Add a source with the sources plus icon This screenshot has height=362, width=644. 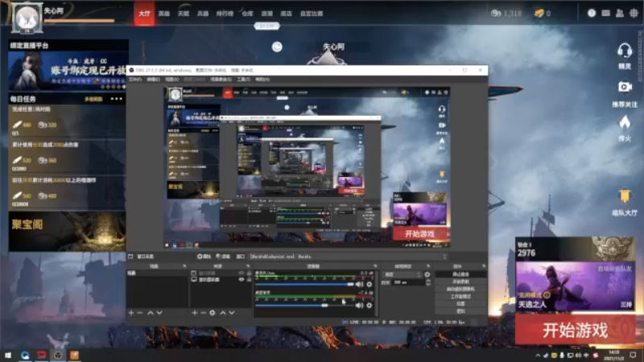click(195, 313)
